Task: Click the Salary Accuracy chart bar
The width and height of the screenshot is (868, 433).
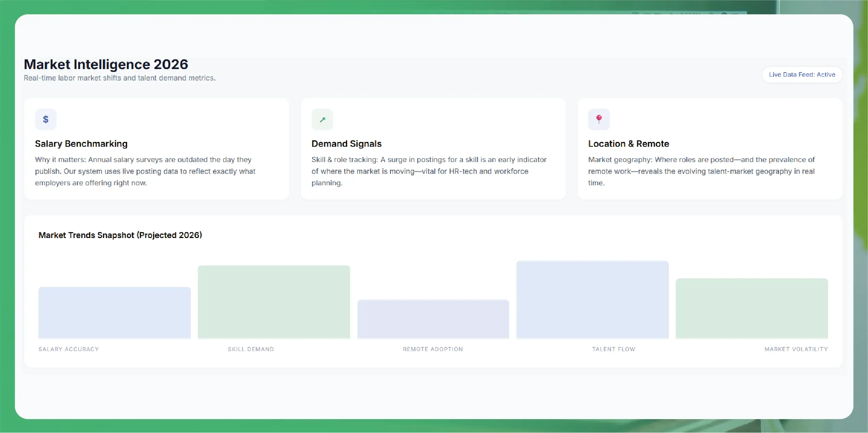Action: tap(115, 313)
